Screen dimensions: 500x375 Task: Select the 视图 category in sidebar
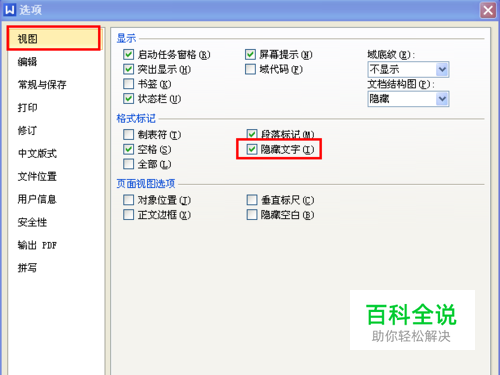(x=53, y=39)
